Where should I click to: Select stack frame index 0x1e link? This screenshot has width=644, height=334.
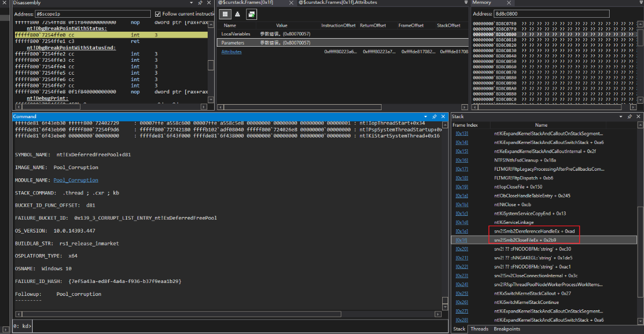462,231
